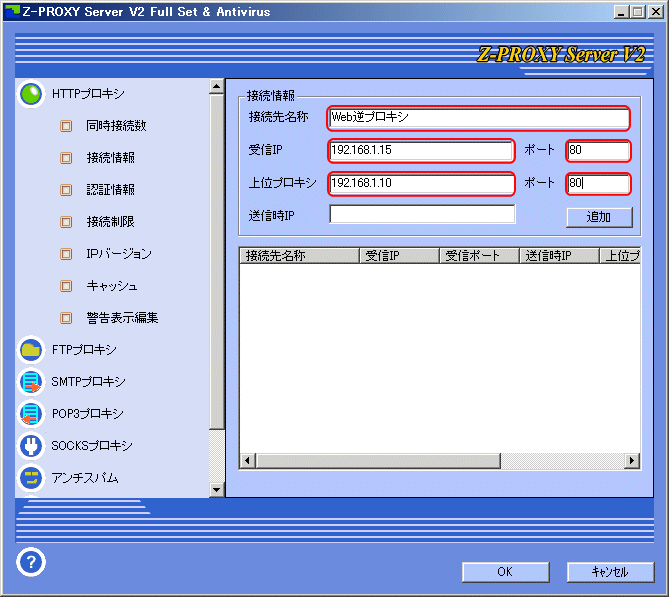Click the キャンセル button
669x597 pixels.
(x=610, y=572)
